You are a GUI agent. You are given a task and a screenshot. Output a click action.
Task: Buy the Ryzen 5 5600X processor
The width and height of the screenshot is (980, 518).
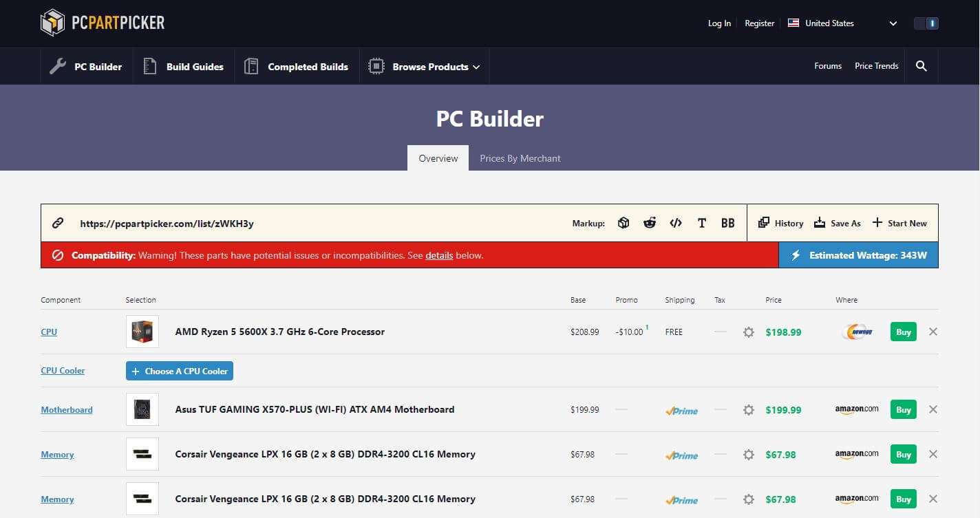[x=904, y=332]
